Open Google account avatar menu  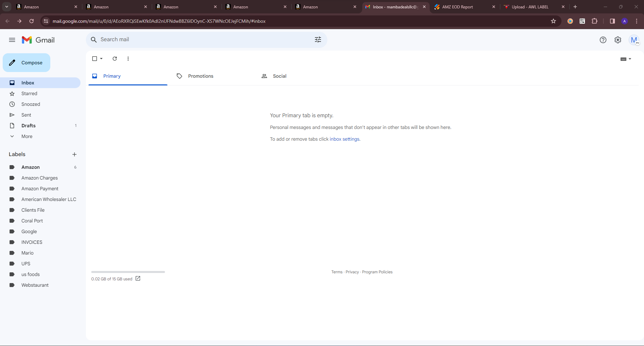634,40
